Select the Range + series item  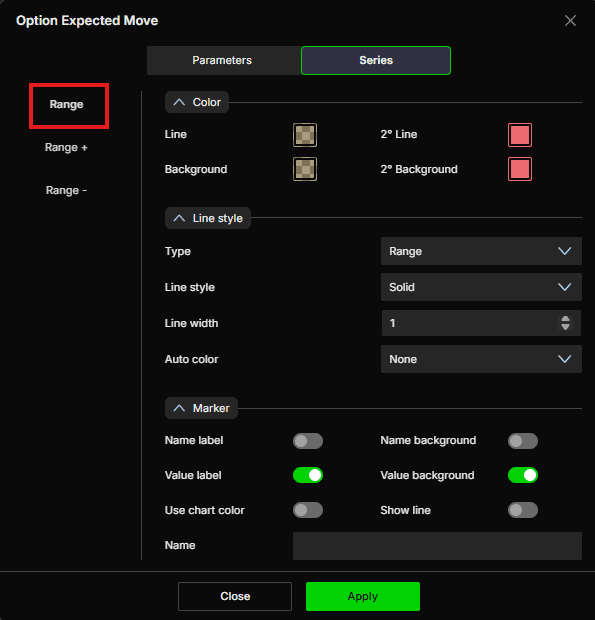[66, 147]
